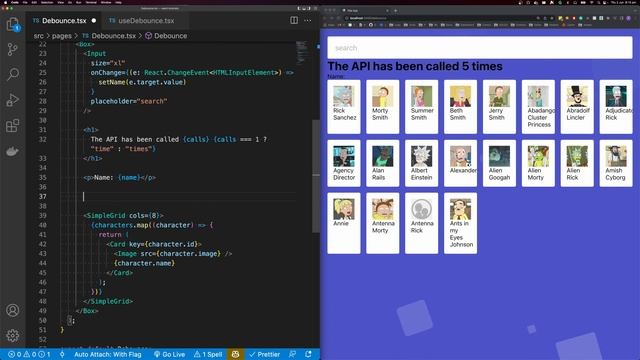
Task: Click the Agency Director character card
Action: pyautogui.click(x=344, y=163)
